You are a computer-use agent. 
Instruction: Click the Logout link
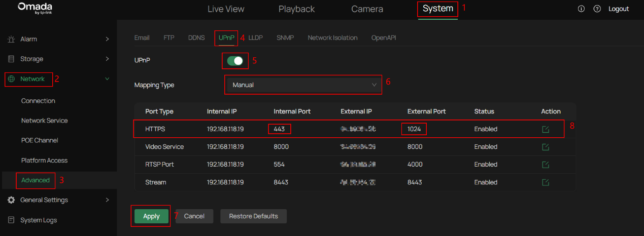(x=619, y=9)
